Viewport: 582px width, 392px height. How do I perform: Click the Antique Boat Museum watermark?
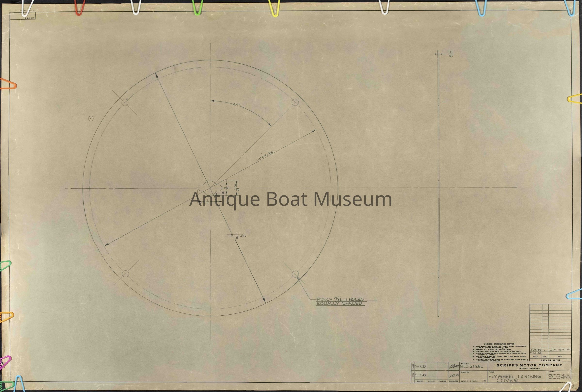[x=291, y=199]
